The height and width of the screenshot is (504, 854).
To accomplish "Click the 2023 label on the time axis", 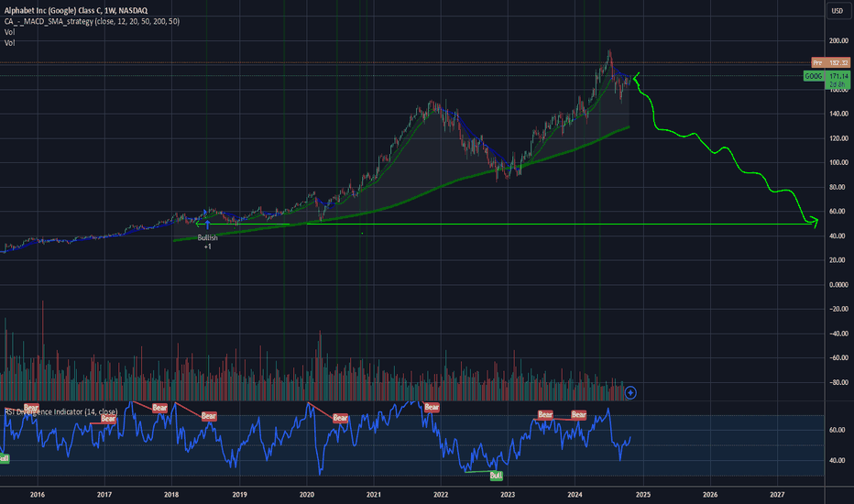I will [508, 495].
